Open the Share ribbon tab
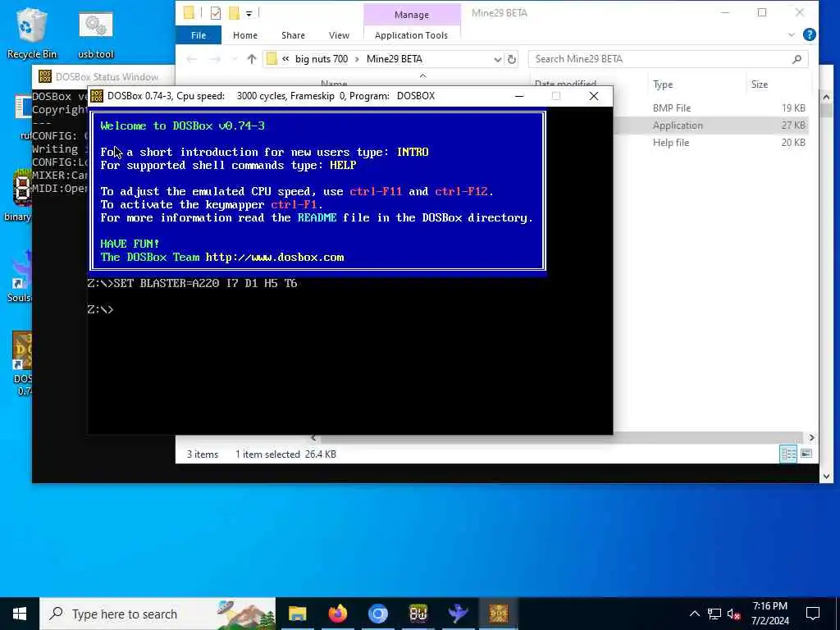Viewport: 840px width, 630px height. click(x=293, y=34)
